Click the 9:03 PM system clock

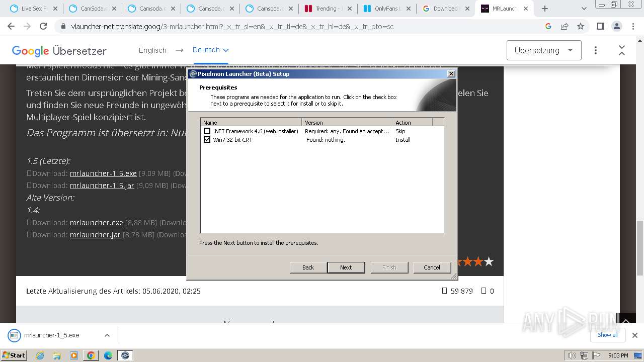pos(618,355)
